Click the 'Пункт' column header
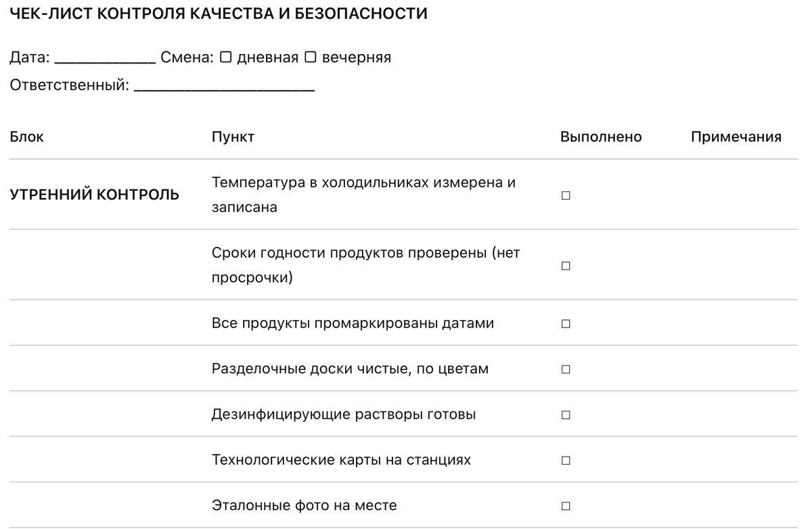The image size is (812, 529). [x=233, y=137]
